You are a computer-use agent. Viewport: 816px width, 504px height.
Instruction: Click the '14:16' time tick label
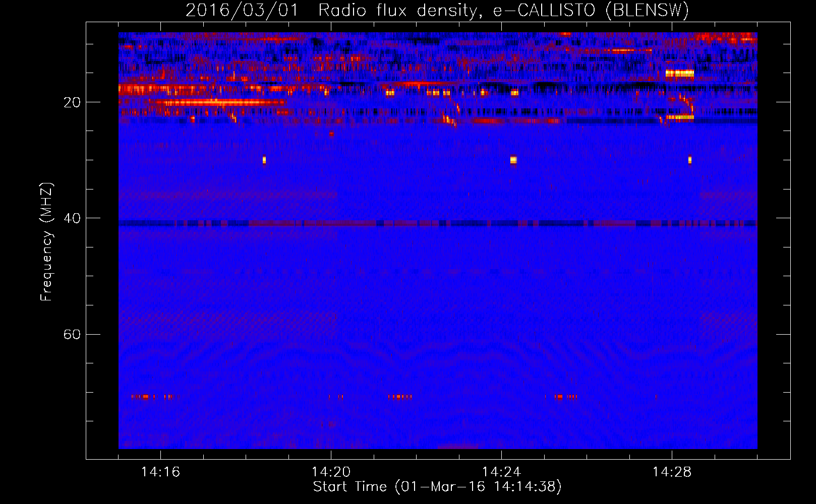(x=160, y=472)
